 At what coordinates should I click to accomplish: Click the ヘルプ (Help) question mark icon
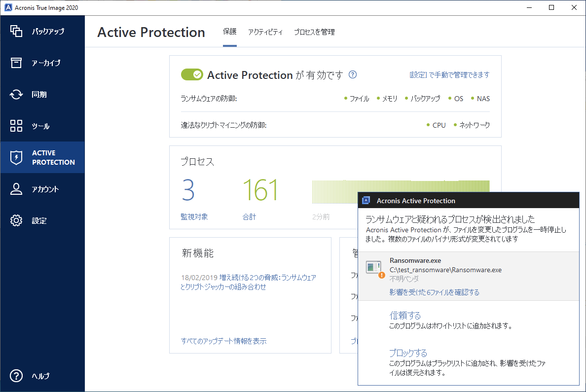click(x=16, y=376)
